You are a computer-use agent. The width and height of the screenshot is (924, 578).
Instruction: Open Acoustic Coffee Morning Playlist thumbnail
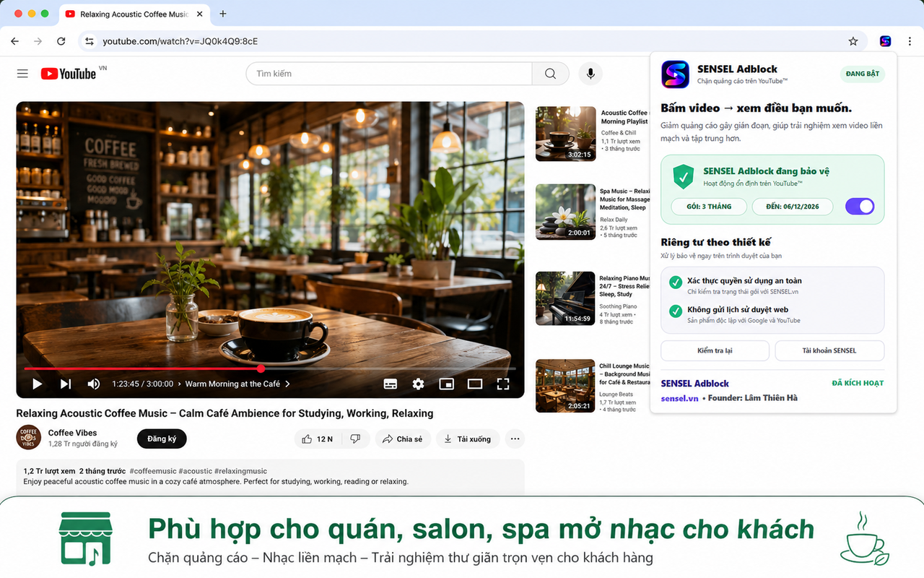click(565, 134)
